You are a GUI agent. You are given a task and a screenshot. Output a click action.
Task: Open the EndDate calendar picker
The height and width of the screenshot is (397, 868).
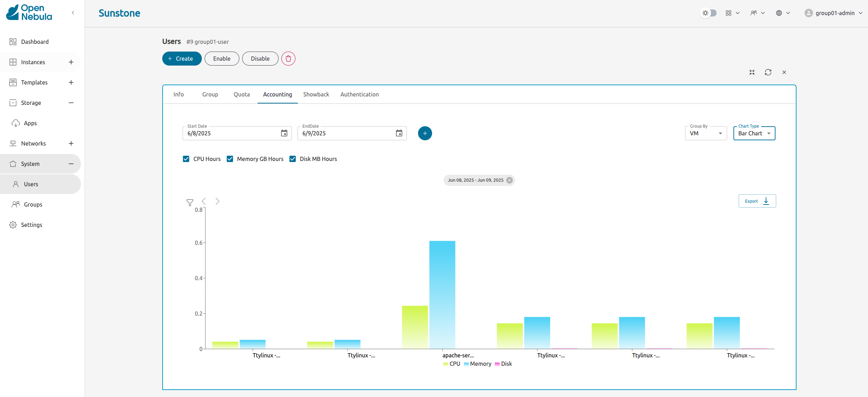click(399, 133)
